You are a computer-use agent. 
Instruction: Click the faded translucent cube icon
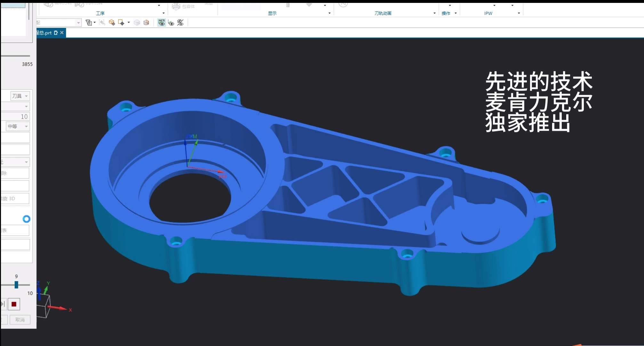click(137, 22)
